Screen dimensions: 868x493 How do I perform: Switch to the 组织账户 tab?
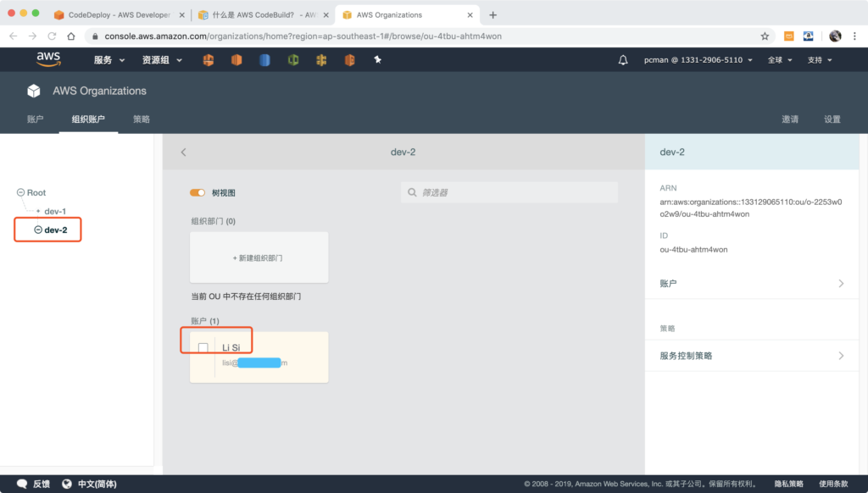[88, 119]
